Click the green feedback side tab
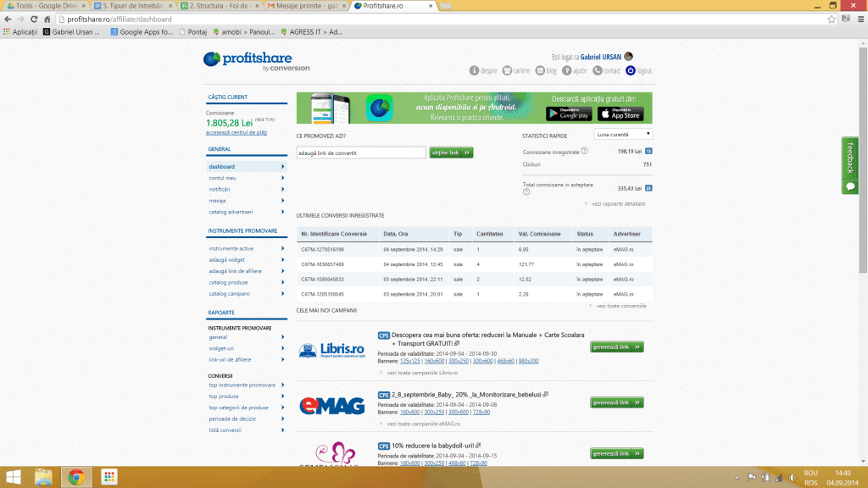This screenshot has height=488, width=868. pyautogui.click(x=850, y=165)
